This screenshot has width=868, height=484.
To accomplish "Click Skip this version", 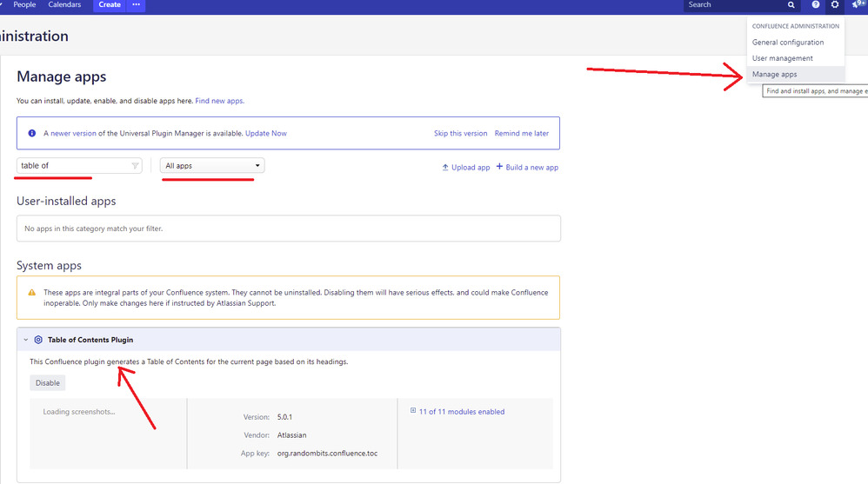I will (x=461, y=133).
